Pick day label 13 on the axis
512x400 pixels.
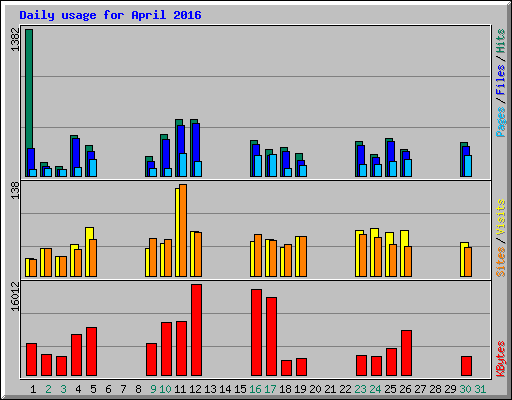pyautogui.click(x=210, y=389)
